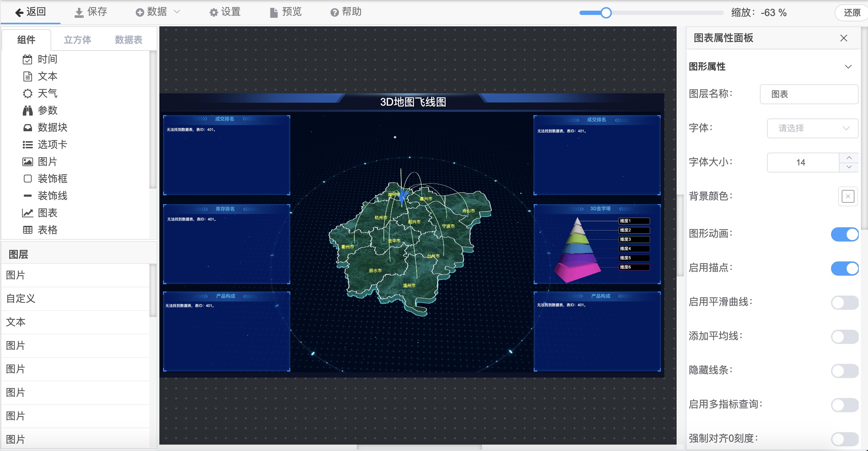
Task: Click the binoculars icon for 参数
Action: tap(27, 111)
